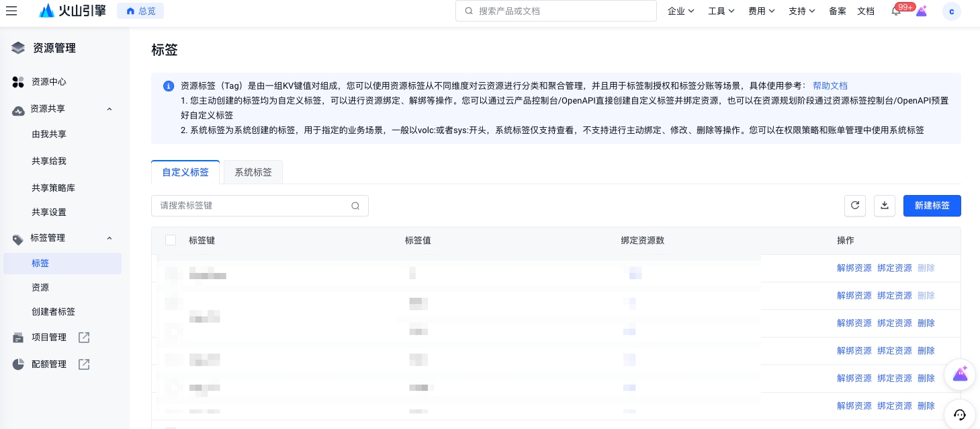Open the 工具 dropdown
980x429 pixels.
(x=721, y=11)
